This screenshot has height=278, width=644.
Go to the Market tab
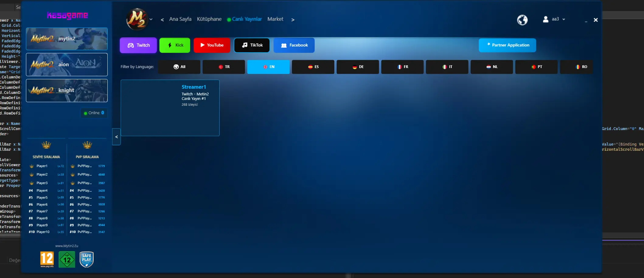(275, 19)
